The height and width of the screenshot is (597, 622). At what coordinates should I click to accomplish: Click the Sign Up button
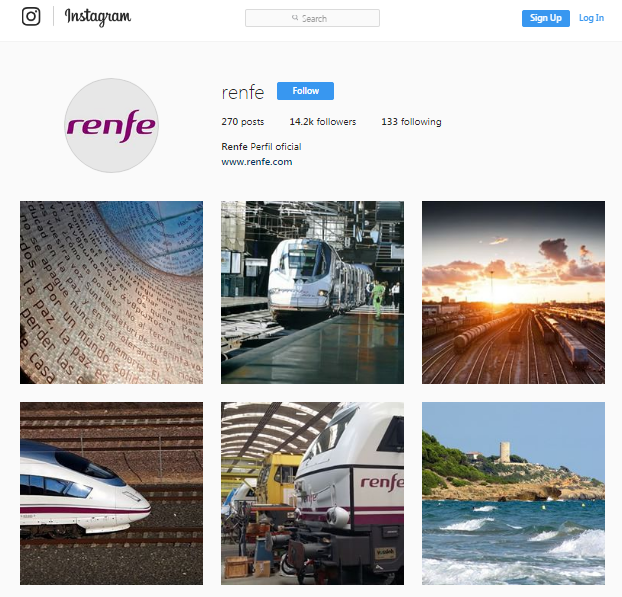click(545, 18)
